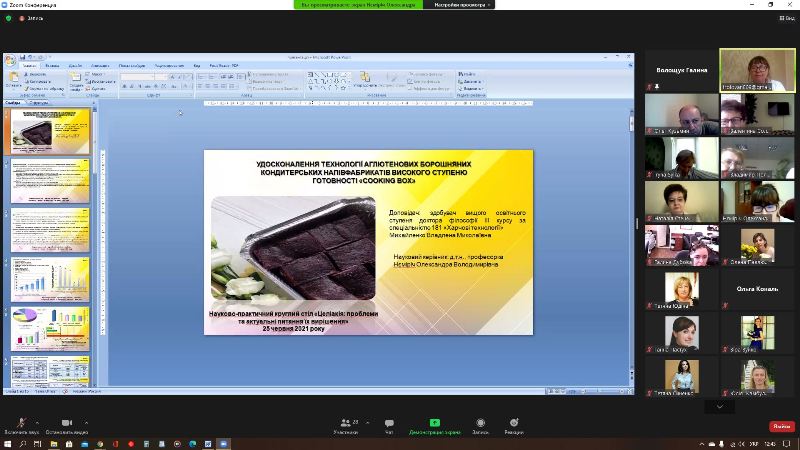Click green Share Screen button

pos(435,426)
